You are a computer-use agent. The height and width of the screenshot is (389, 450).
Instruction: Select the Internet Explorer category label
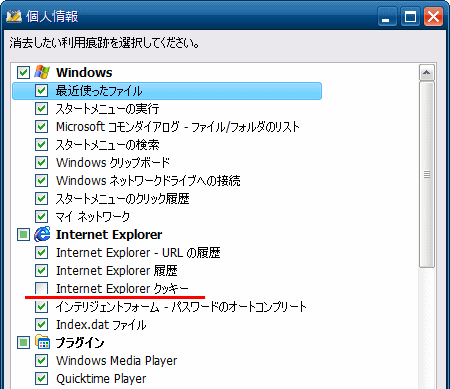[x=109, y=235]
